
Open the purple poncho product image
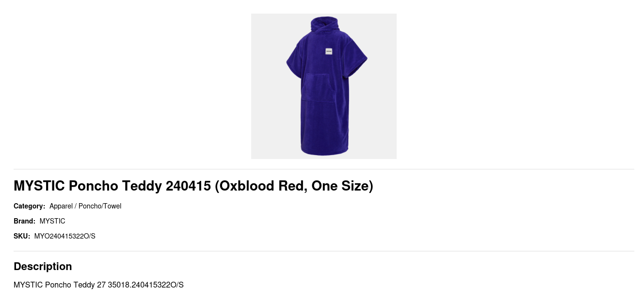[324, 86]
